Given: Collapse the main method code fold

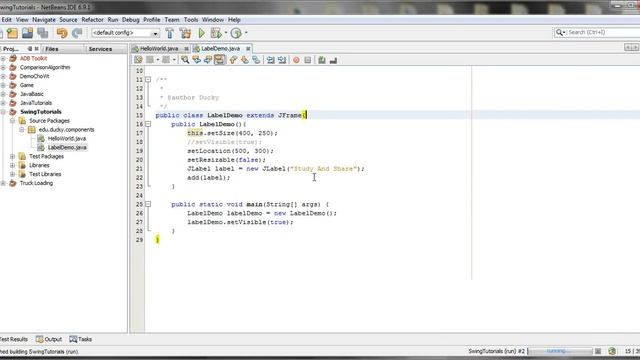Looking at the screenshot, I should pos(148,204).
